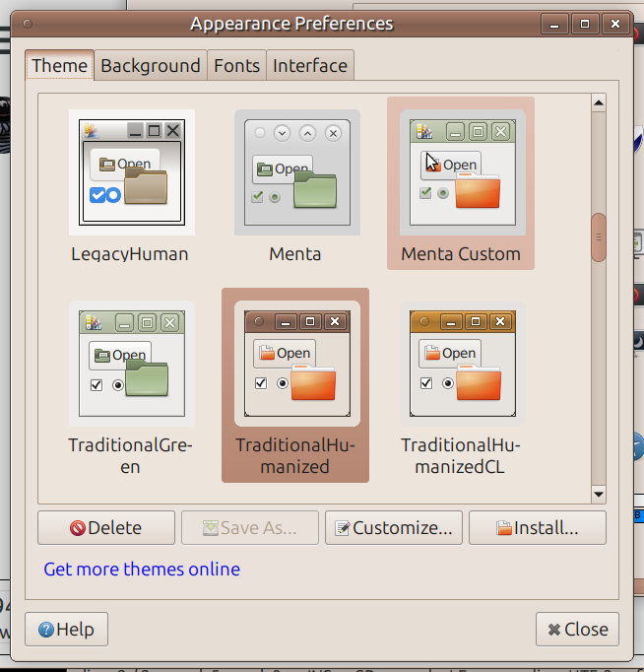Select the LegacyHuman theme thumbnail
Image resolution: width=644 pixels, height=672 pixels.
click(x=131, y=172)
